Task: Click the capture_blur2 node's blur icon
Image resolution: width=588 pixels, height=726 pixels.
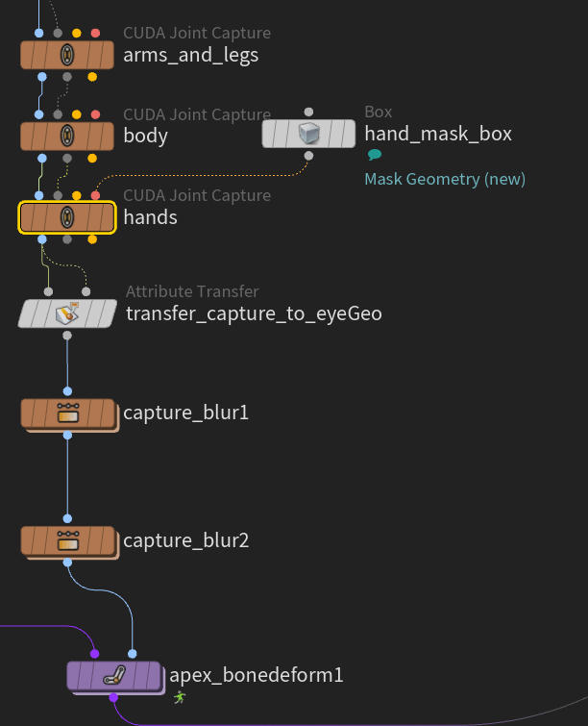Action: click(x=67, y=540)
